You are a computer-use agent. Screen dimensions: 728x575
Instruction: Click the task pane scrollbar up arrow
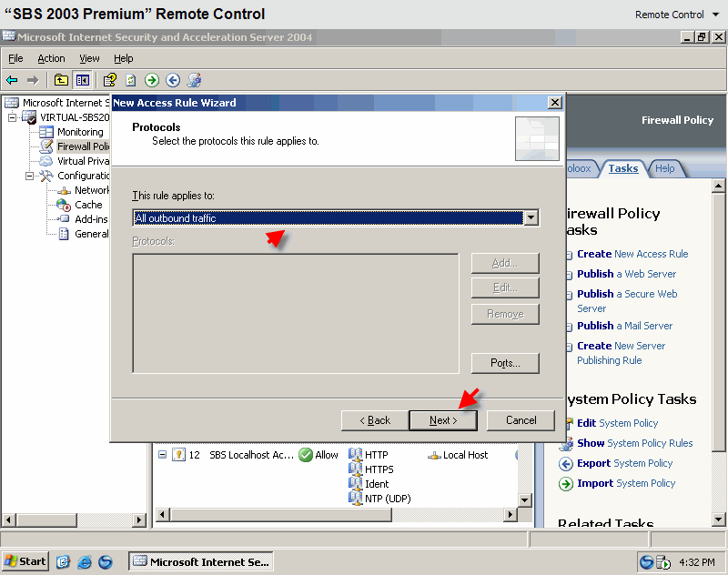[718, 187]
